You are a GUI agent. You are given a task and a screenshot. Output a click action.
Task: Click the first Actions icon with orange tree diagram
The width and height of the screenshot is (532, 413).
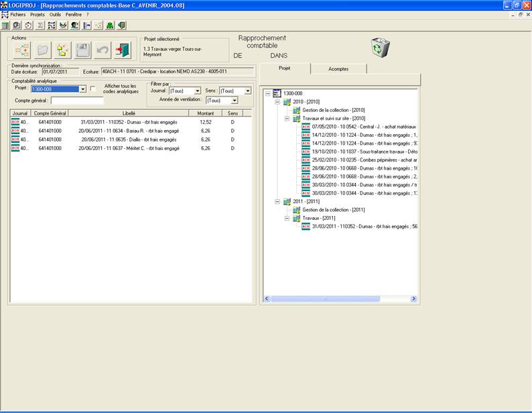pos(23,50)
